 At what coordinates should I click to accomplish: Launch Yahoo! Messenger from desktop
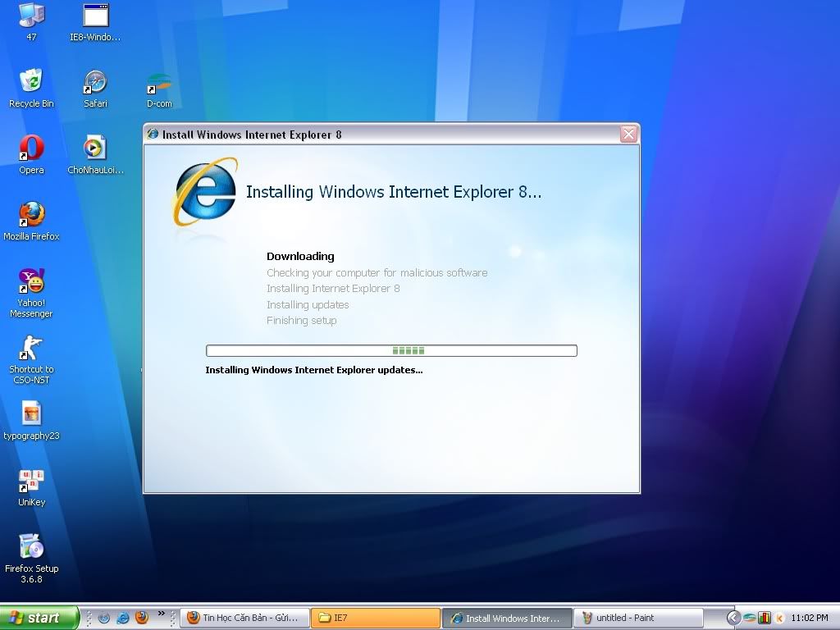coord(31,282)
